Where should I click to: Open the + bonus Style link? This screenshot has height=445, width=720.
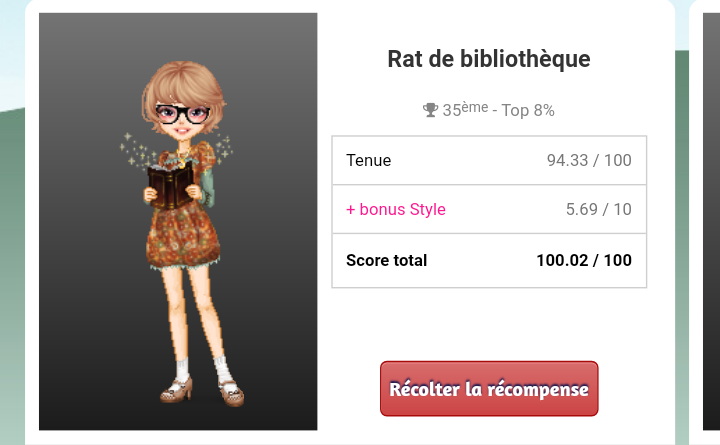[396, 209]
